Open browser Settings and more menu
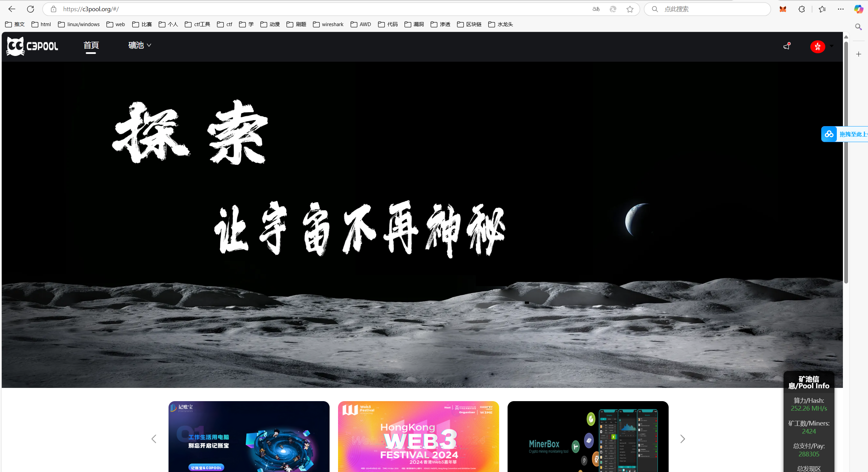This screenshot has width=868, height=472. pyautogui.click(x=841, y=9)
